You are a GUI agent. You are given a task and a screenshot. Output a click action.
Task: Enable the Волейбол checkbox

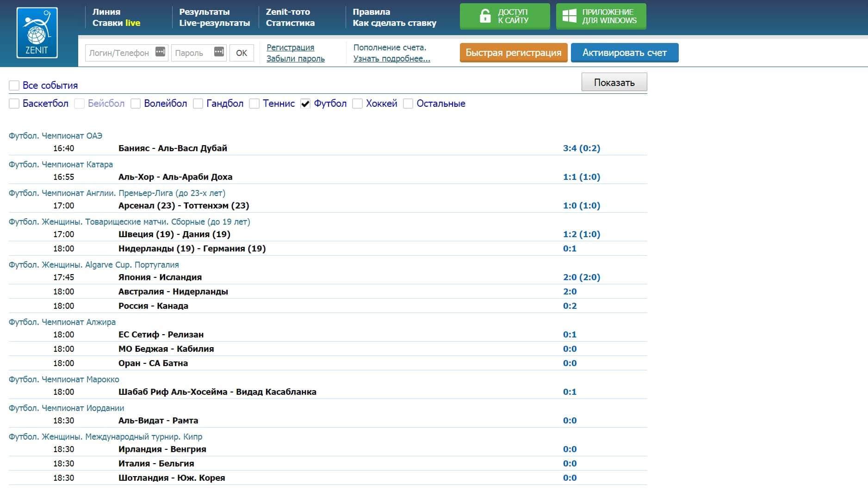point(135,104)
